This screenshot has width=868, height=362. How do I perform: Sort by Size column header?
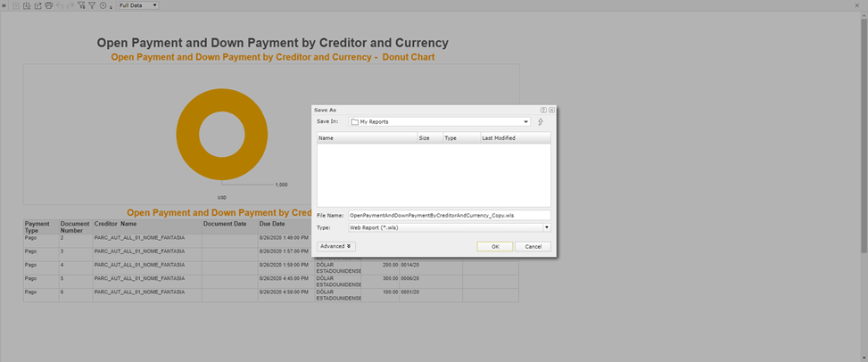coord(430,138)
